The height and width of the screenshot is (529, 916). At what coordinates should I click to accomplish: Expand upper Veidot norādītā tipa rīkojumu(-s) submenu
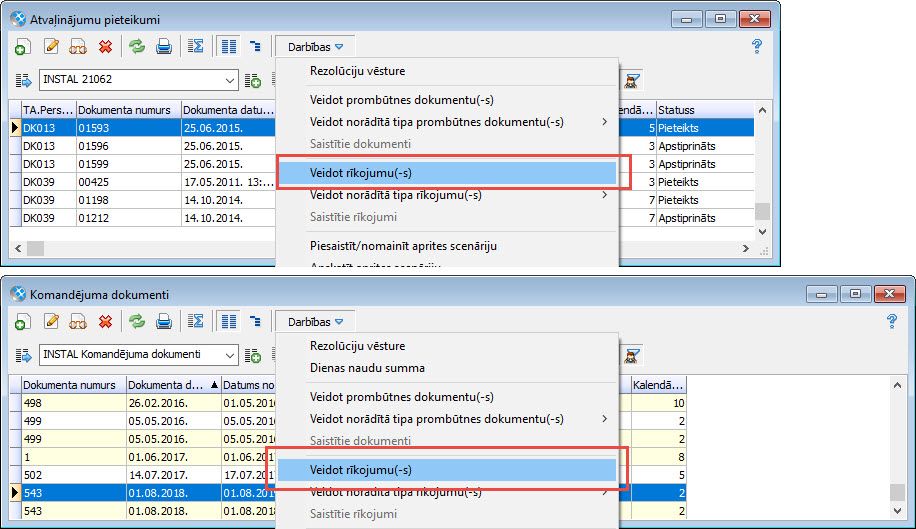coord(605,195)
